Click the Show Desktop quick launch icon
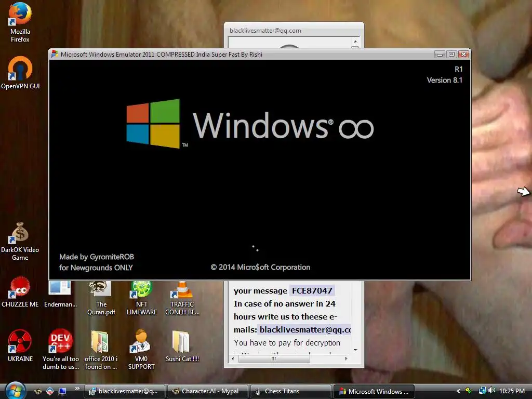Screen dimensions: 532x399 tap(62, 391)
